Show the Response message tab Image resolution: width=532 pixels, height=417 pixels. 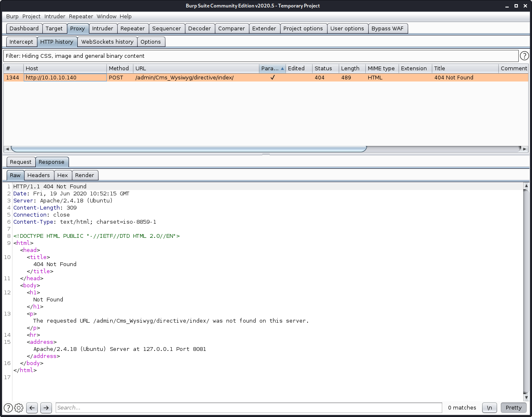pos(52,162)
